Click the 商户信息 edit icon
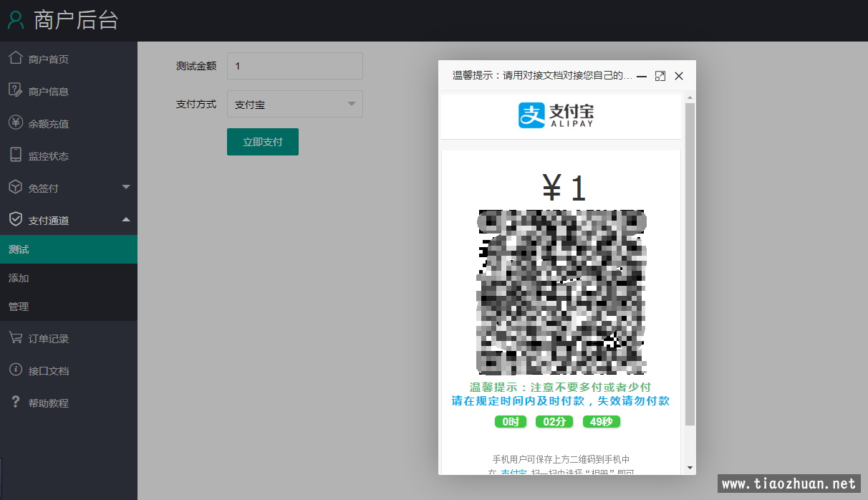Screen dimensions: 868x500 pyautogui.click(x=15, y=90)
